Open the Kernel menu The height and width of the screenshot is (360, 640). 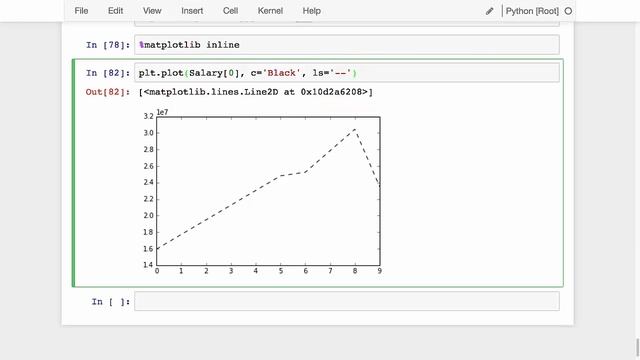(270, 11)
